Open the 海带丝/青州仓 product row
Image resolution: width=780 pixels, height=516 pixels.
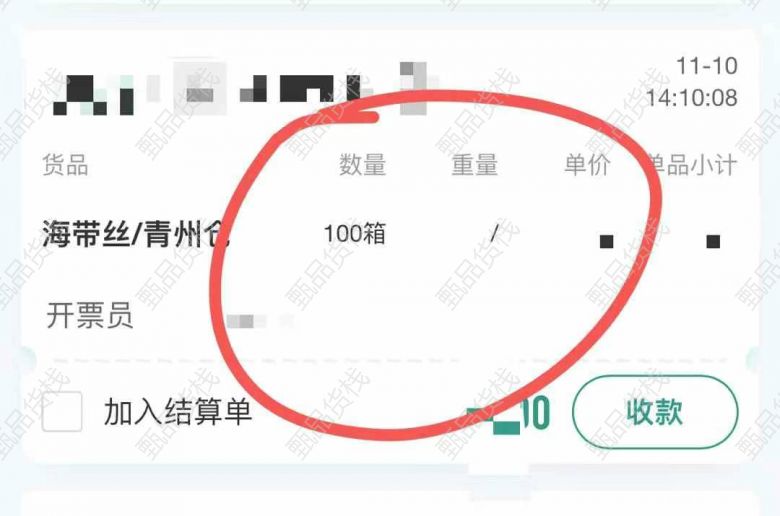pos(390,234)
